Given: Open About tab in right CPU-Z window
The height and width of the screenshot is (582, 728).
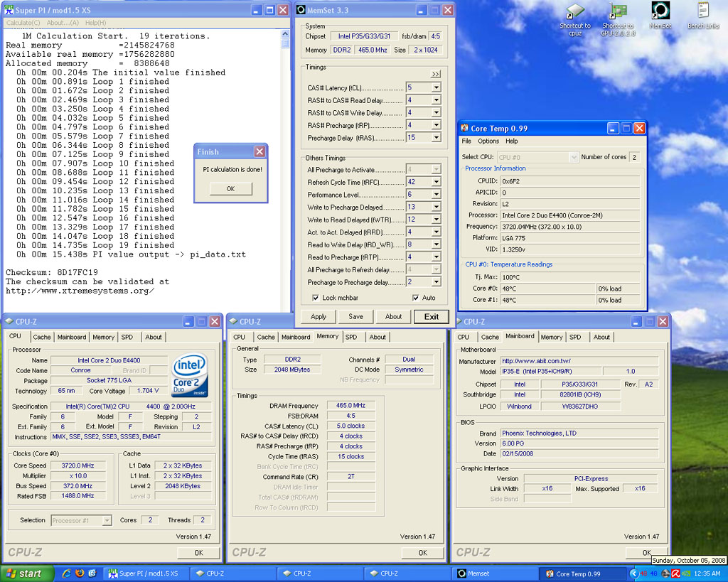Looking at the screenshot, I should point(601,338).
